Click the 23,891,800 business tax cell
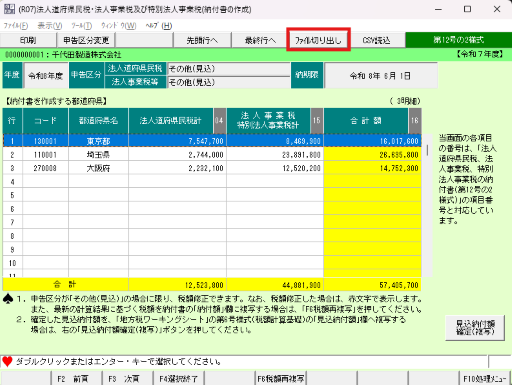 [275, 155]
